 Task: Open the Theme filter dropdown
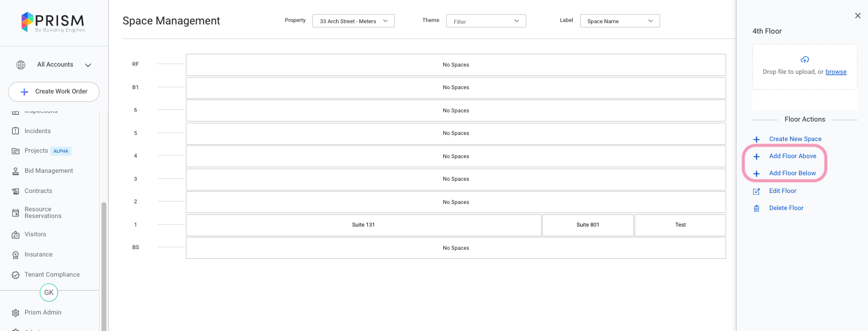pos(486,21)
